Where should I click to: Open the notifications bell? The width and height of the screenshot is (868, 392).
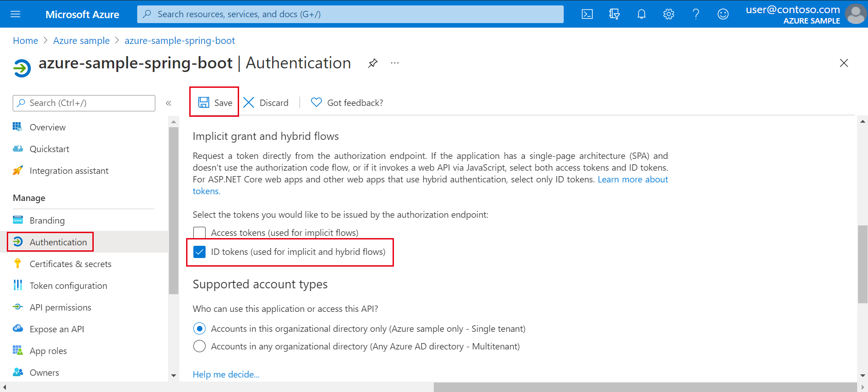coord(642,14)
